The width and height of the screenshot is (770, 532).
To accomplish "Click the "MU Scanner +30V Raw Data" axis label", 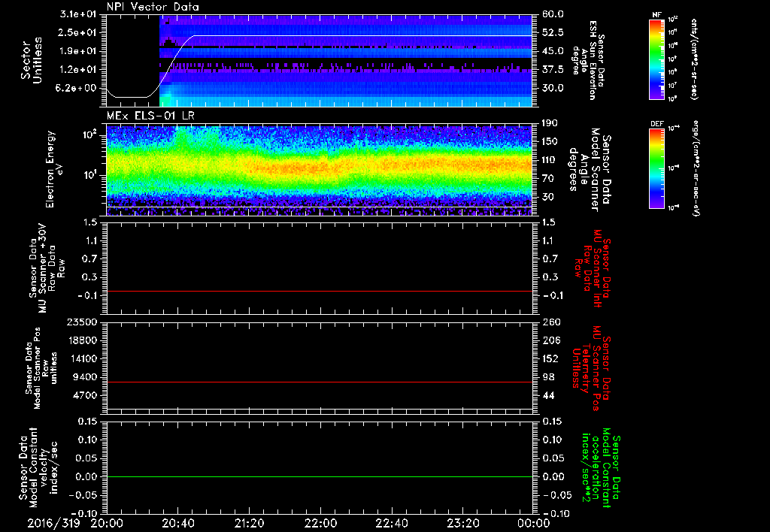I will tap(47, 268).
